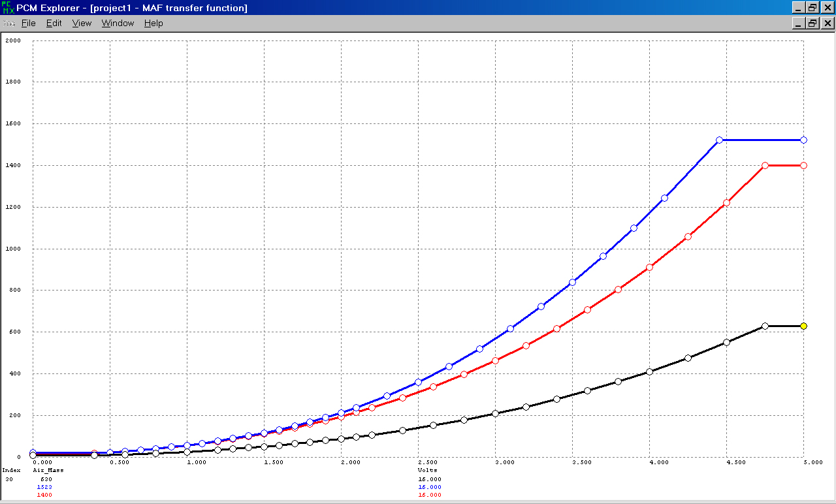Open the View menu
This screenshot has width=836, height=504.
click(x=82, y=24)
